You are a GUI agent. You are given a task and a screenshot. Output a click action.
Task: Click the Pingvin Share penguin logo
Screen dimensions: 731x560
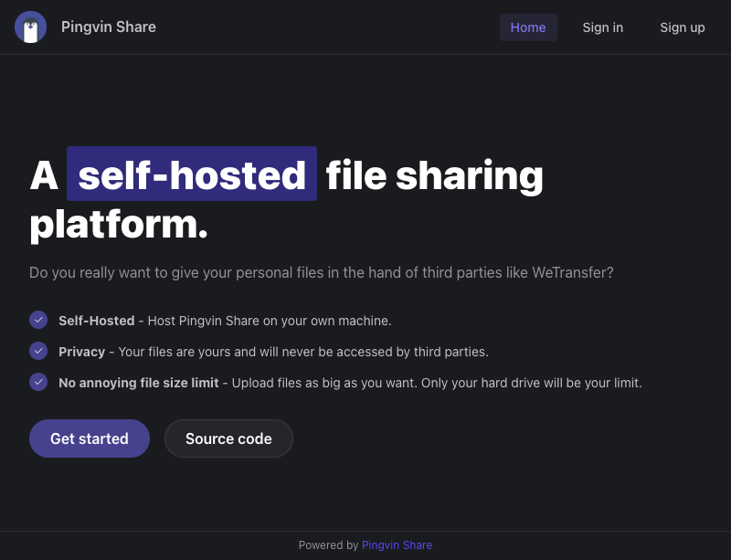(30, 27)
